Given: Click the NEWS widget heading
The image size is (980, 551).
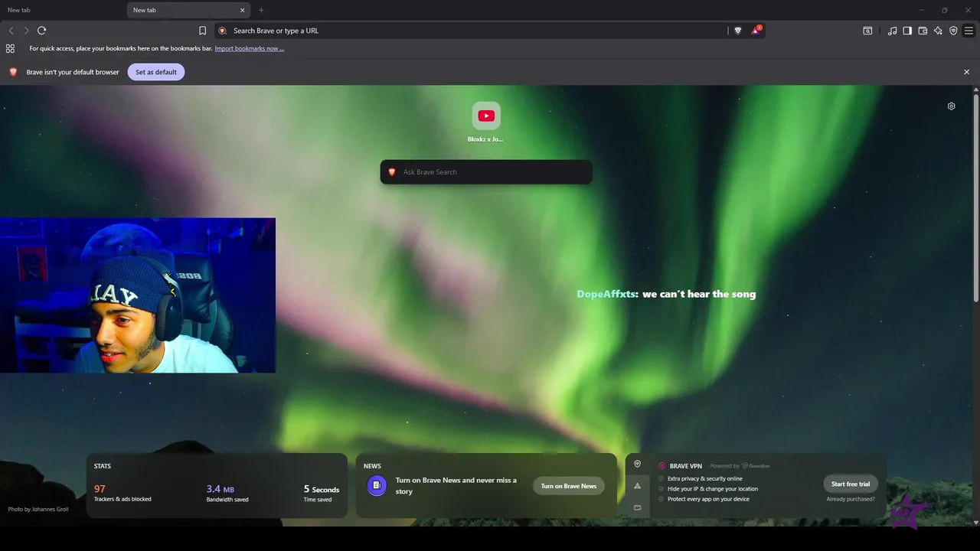Looking at the screenshot, I should [372, 466].
